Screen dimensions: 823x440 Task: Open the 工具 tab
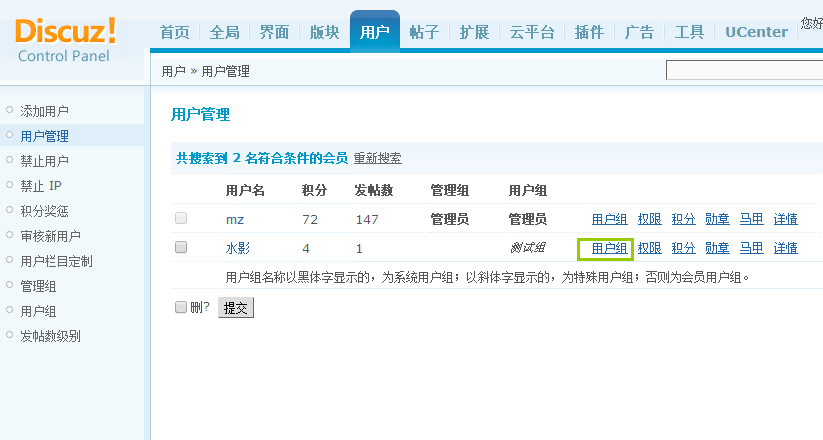[689, 32]
